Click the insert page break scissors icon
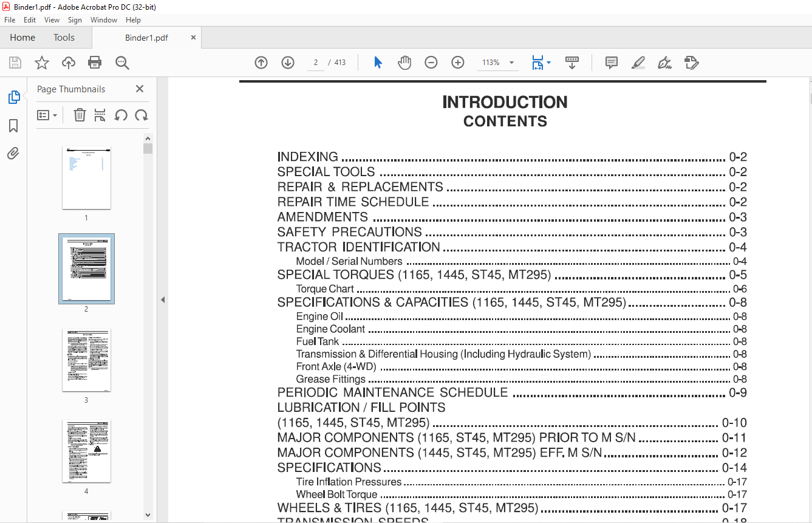The height and width of the screenshot is (523, 812). coord(100,115)
